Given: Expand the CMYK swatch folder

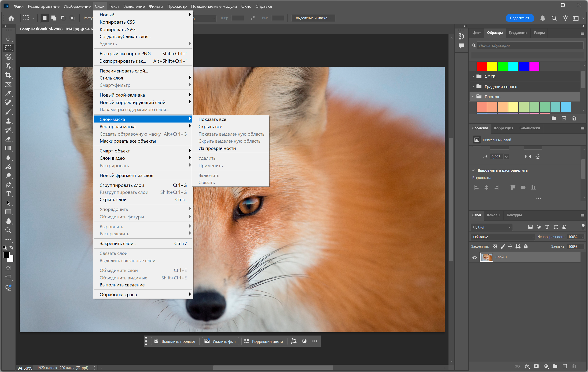Looking at the screenshot, I should coord(473,76).
